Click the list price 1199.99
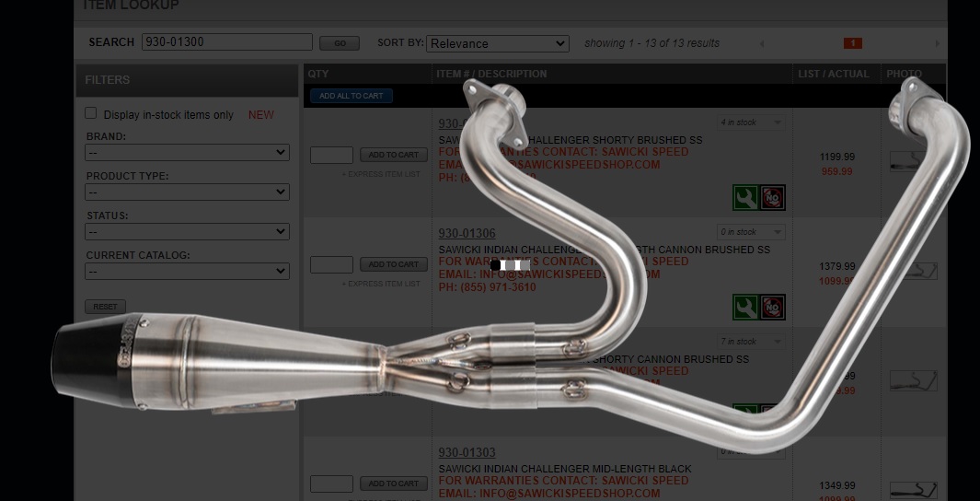980x501 pixels. click(836, 157)
